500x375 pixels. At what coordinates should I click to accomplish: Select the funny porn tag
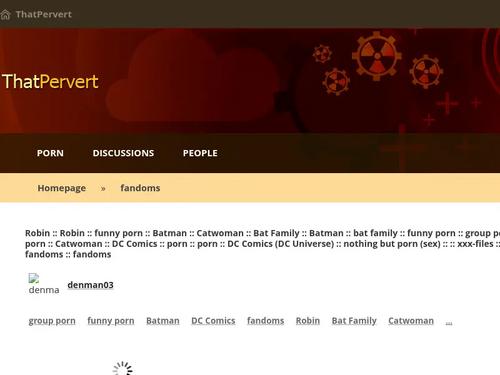[111, 321]
